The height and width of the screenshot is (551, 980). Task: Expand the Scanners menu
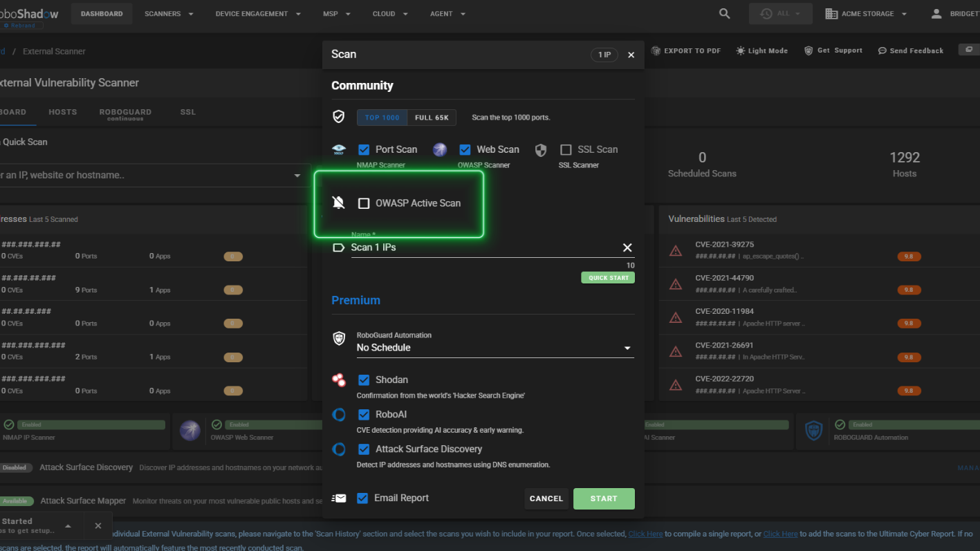pyautogui.click(x=169, y=14)
